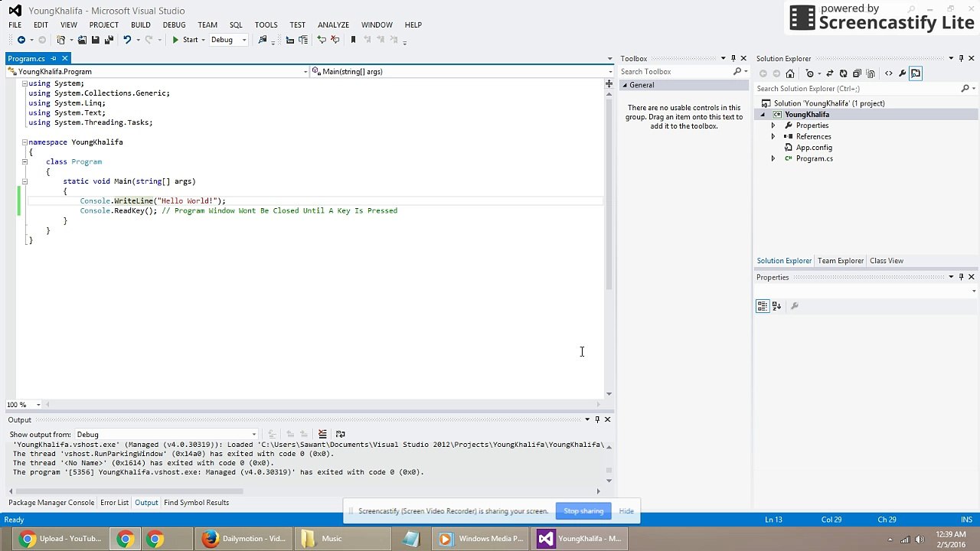Click the New Project toolbar icon

(x=61, y=40)
